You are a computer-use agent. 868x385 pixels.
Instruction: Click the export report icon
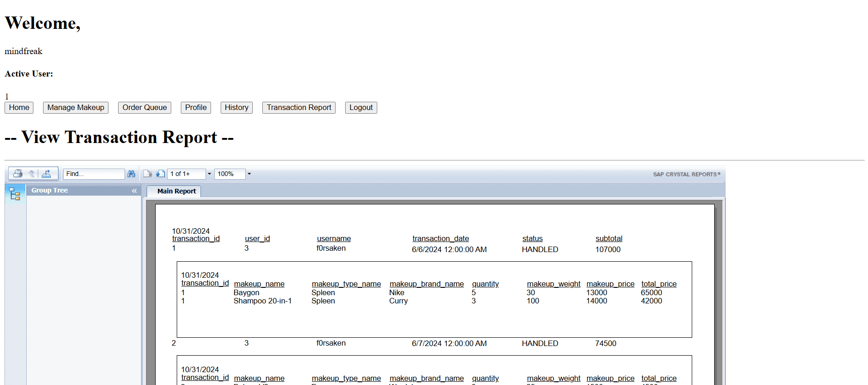pyautogui.click(x=46, y=174)
